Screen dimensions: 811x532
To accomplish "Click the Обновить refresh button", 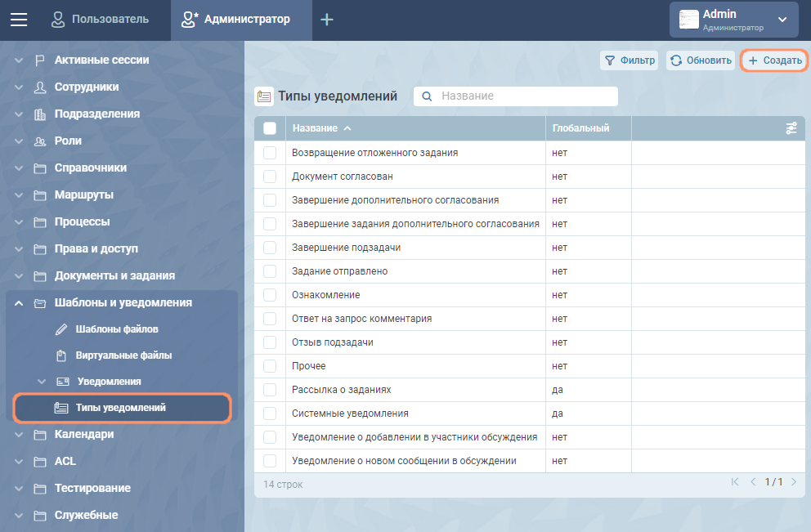I will coord(701,60).
